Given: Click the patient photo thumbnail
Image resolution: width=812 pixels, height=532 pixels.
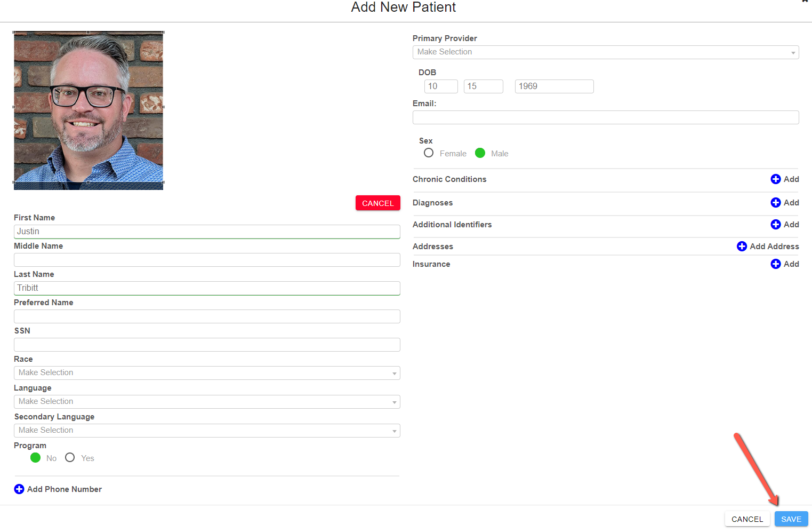Looking at the screenshot, I should (x=89, y=110).
